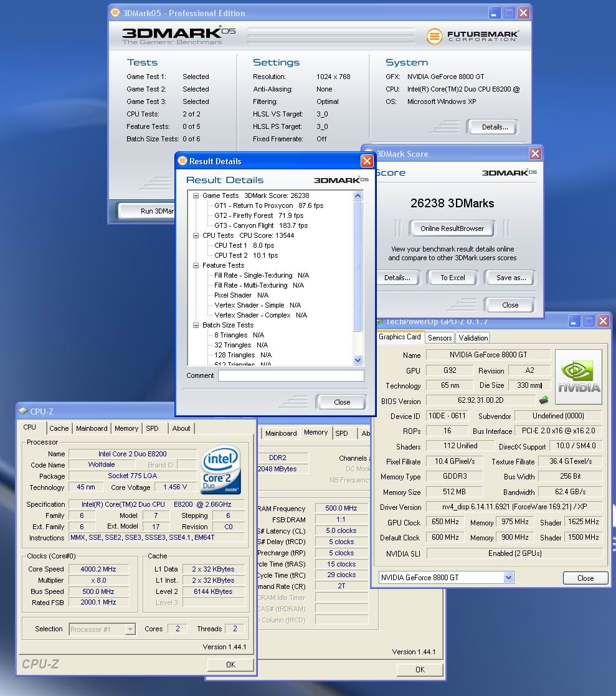Select the GT2 - Firefly Forest result
616x696 pixels.
tap(259, 216)
